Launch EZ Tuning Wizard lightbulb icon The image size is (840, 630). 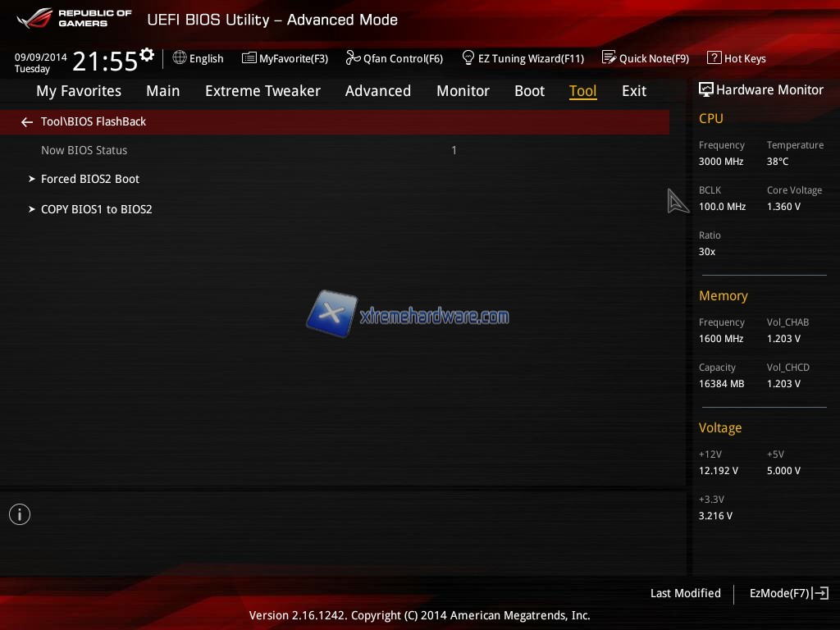[468, 58]
